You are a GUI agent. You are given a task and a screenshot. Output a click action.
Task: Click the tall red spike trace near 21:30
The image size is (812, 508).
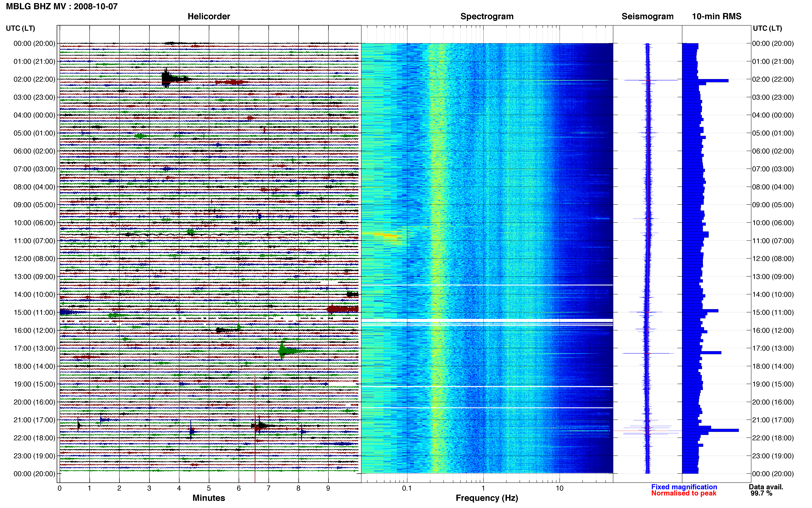tap(255, 428)
